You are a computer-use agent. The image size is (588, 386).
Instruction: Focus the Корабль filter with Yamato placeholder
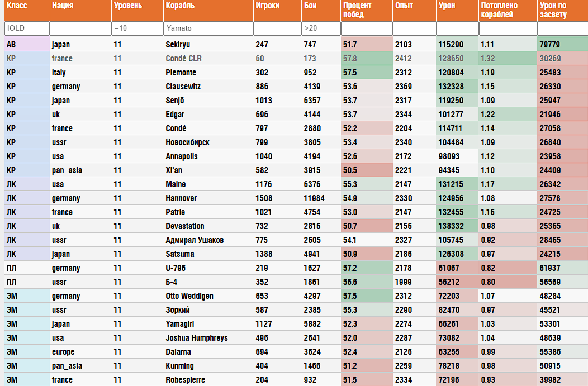pyautogui.click(x=208, y=28)
